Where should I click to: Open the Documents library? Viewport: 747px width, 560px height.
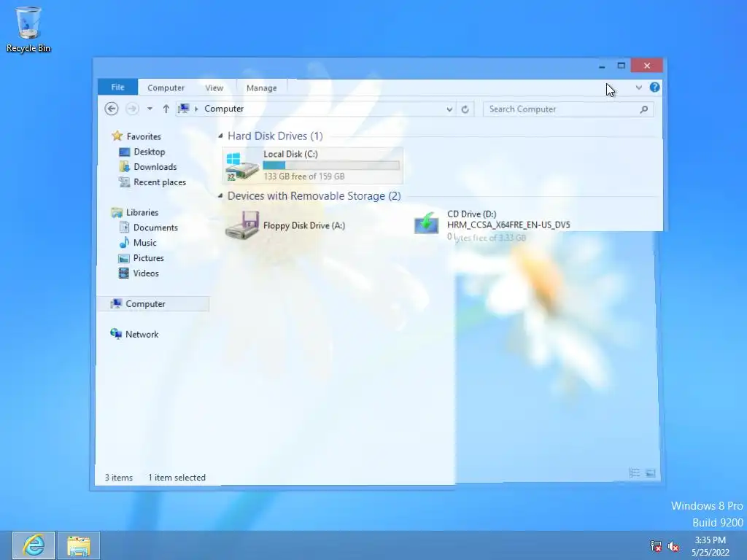pos(155,227)
